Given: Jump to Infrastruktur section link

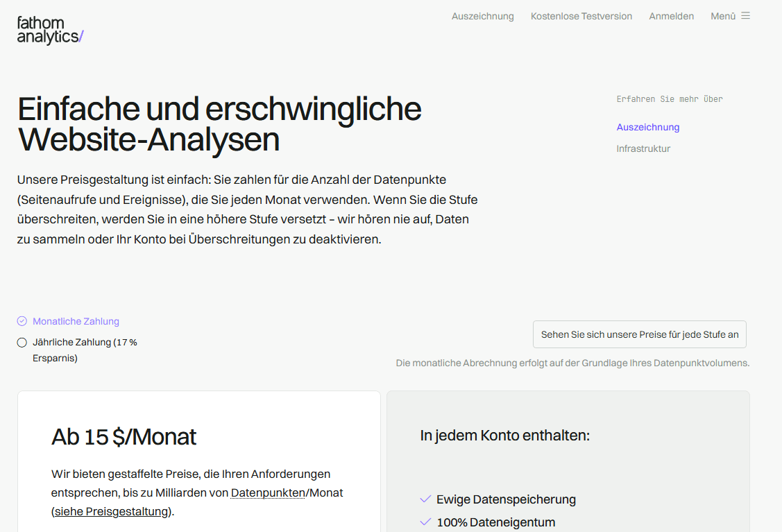Looking at the screenshot, I should point(643,148).
